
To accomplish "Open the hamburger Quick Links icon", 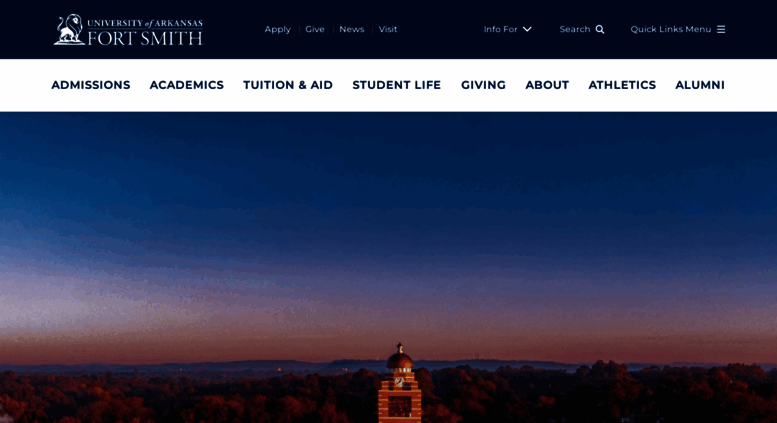I will (721, 29).
